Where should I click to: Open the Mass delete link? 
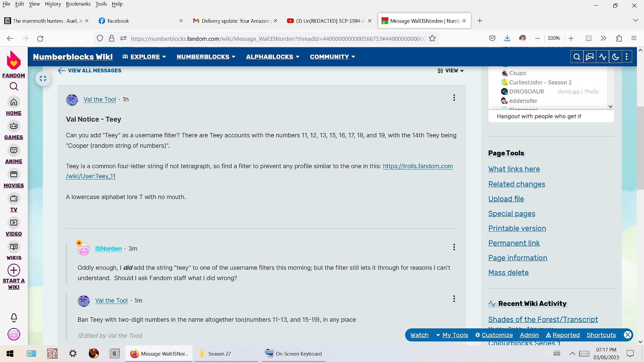[x=508, y=273]
